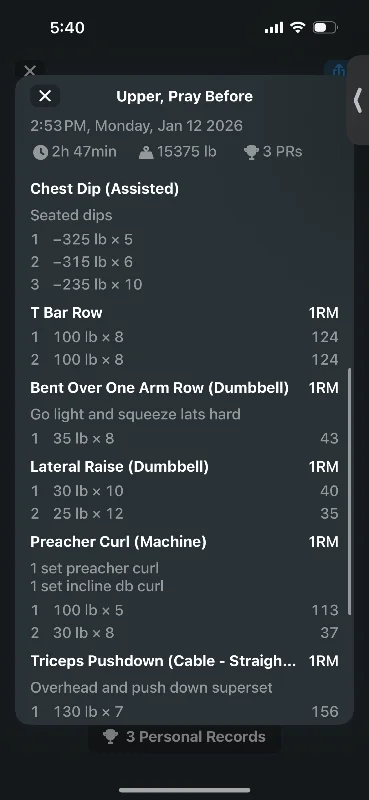
Task: Open the Preacher Curl (Machine) exercise
Action: click(x=118, y=542)
